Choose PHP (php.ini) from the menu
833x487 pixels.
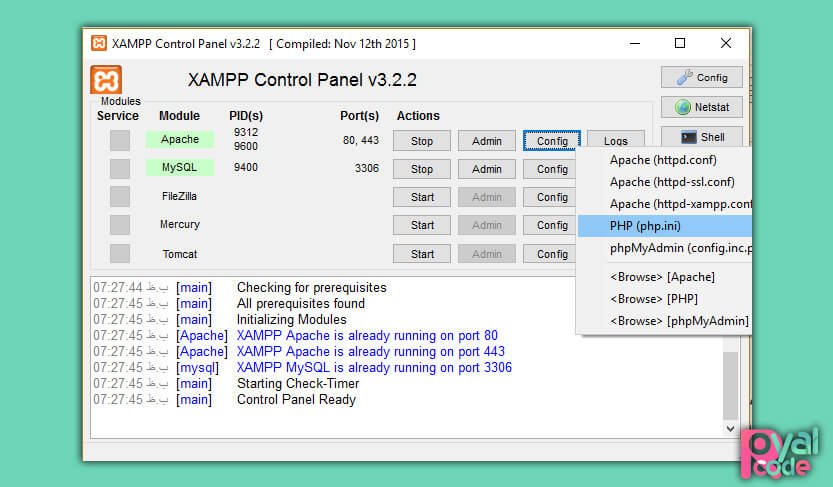coord(664,226)
